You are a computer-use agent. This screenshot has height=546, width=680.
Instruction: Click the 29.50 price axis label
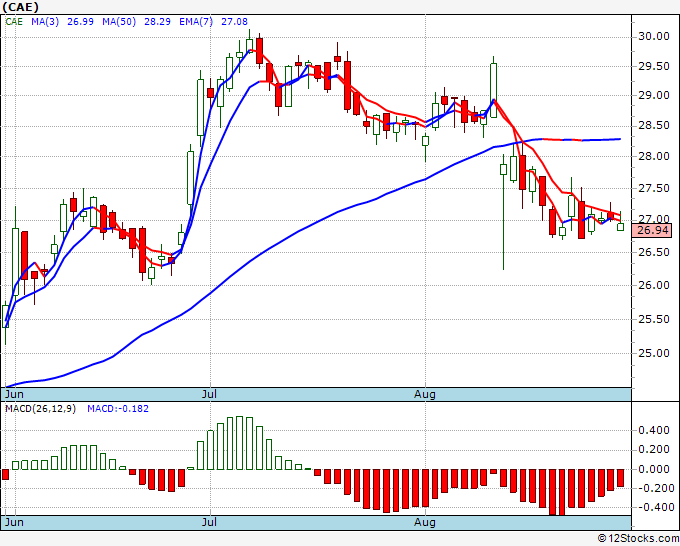(x=654, y=66)
